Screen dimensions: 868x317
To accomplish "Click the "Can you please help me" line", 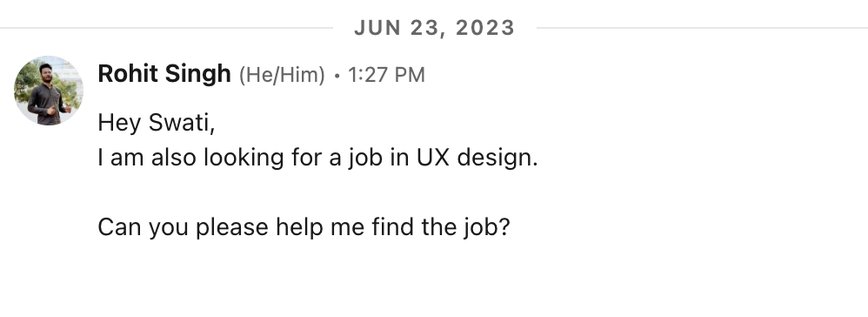I will (x=304, y=227).
